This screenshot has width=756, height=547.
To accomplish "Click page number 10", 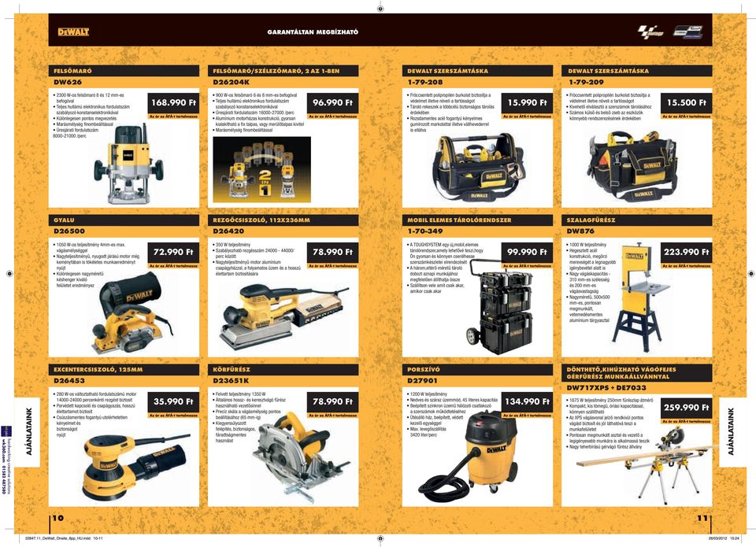I will 57,518.
